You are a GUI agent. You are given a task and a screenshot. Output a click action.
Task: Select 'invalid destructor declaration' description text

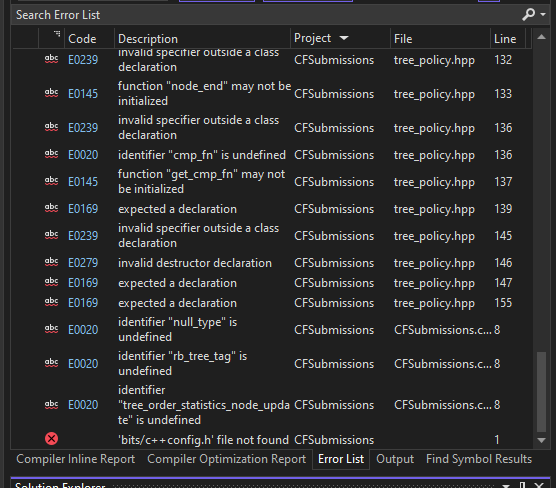point(195,263)
